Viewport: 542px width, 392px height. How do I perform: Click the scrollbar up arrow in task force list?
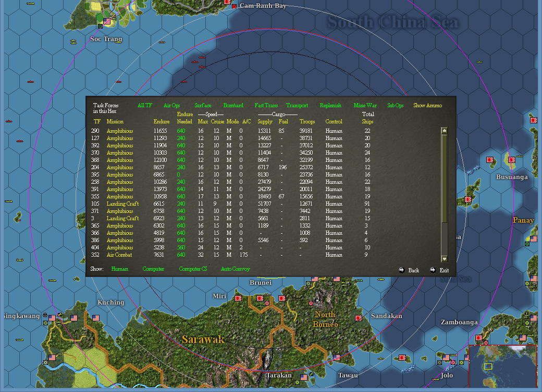click(x=445, y=131)
